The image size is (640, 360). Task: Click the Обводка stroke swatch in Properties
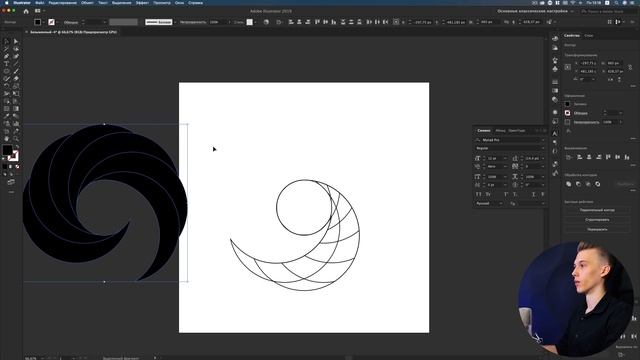pos(567,113)
